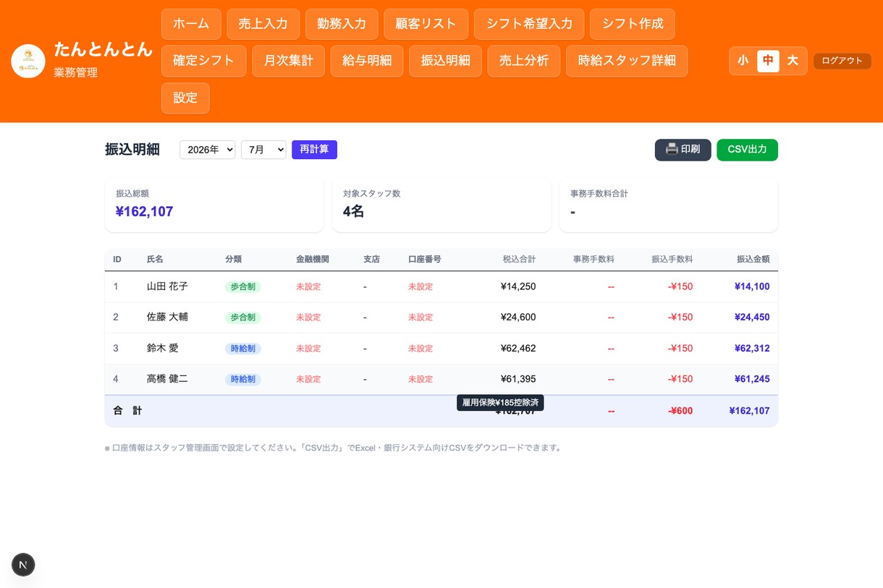Open 顧客リスト page
The image size is (883, 588).
(426, 24)
